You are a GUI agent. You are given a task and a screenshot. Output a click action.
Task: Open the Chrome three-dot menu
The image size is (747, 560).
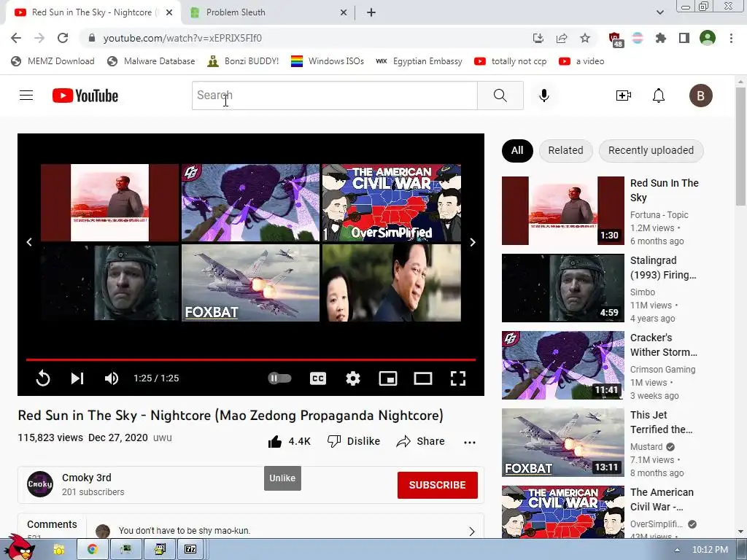(731, 38)
